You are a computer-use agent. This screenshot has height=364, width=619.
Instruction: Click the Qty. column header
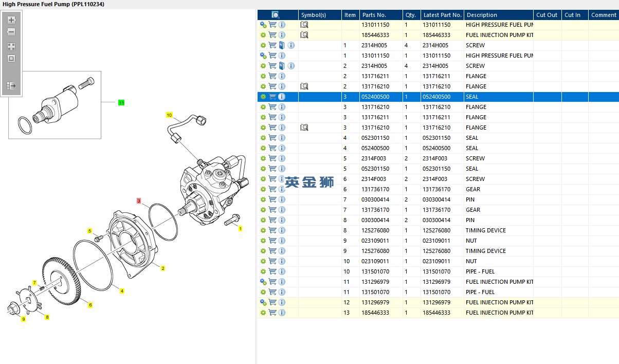tap(410, 15)
